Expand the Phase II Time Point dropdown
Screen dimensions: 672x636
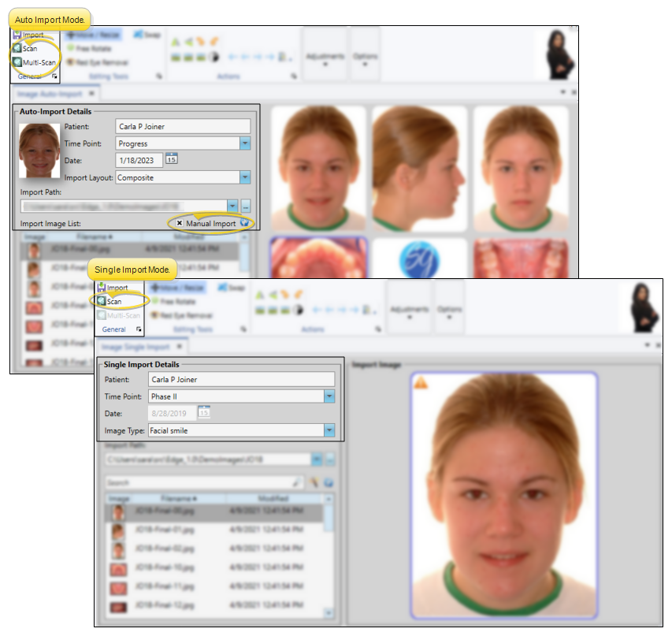[329, 396]
